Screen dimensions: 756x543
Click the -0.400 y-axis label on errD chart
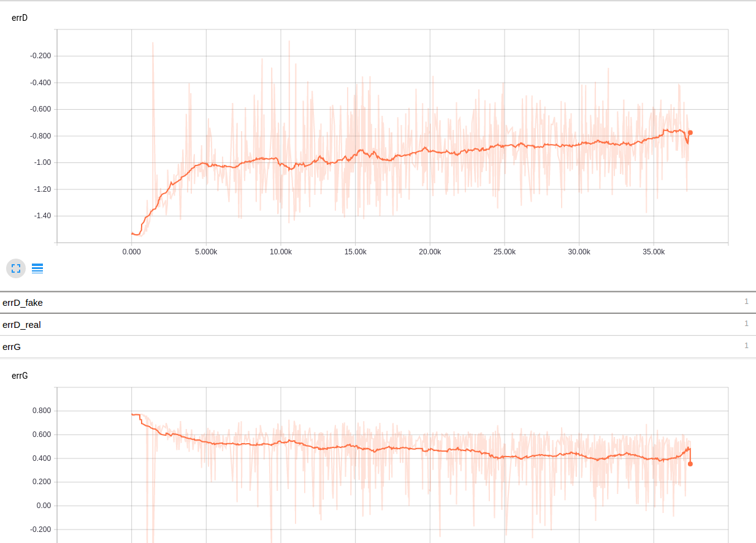click(40, 83)
